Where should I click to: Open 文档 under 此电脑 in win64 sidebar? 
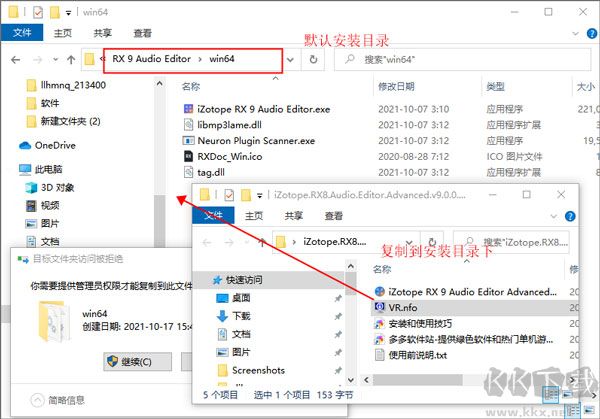(x=42, y=241)
